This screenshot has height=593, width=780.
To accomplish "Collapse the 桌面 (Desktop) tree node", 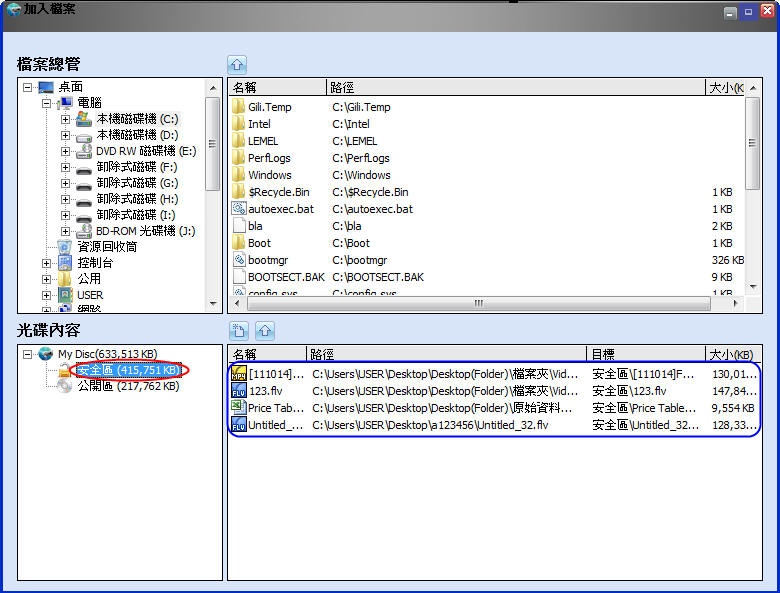I will 27,88.
